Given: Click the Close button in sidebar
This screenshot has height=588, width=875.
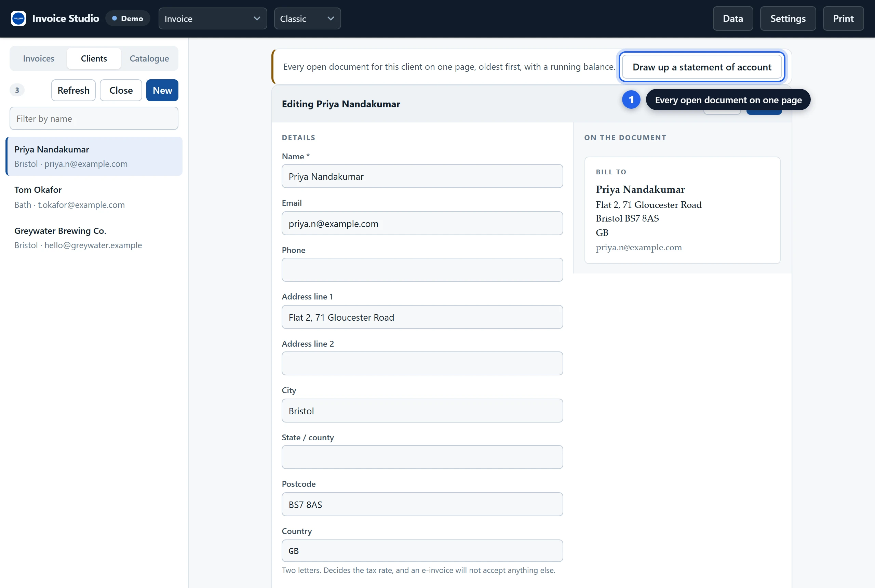Looking at the screenshot, I should (x=121, y=90).
